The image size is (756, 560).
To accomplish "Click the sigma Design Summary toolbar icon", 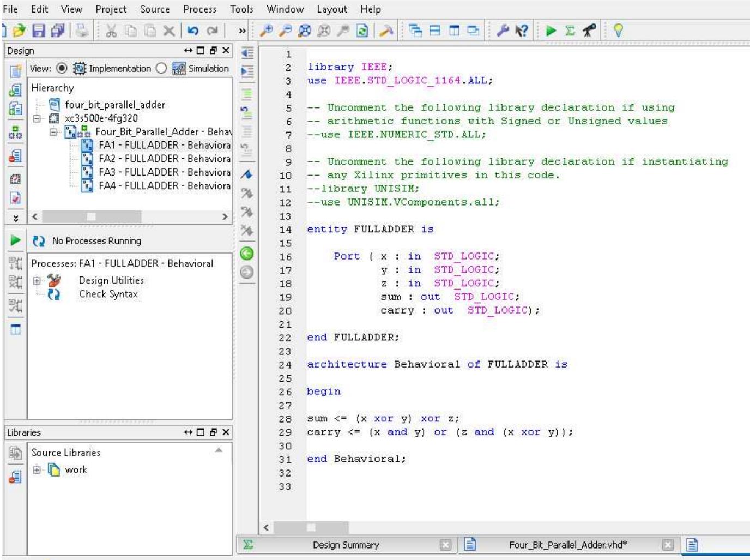I will pyautogui.click(x=570, y=31).
